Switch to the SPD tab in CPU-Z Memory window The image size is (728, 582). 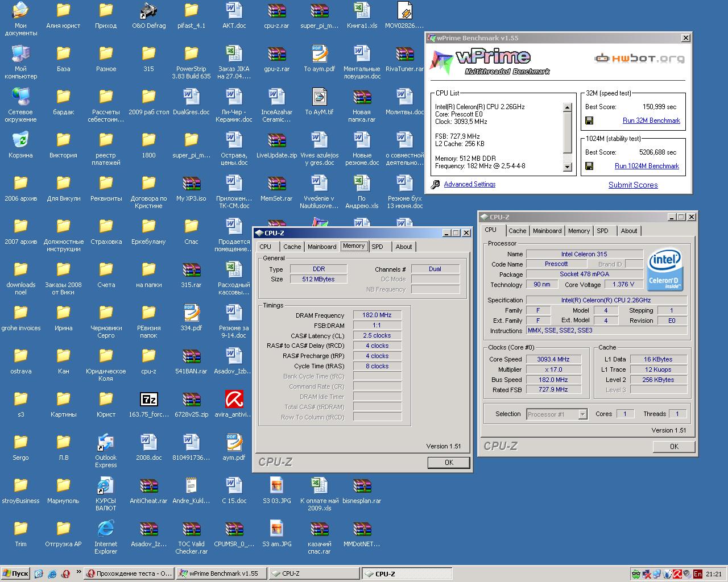tap(378, 247)
